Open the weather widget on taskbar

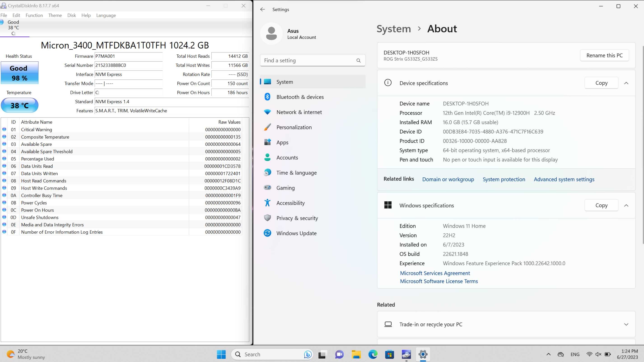coord(26,354)
